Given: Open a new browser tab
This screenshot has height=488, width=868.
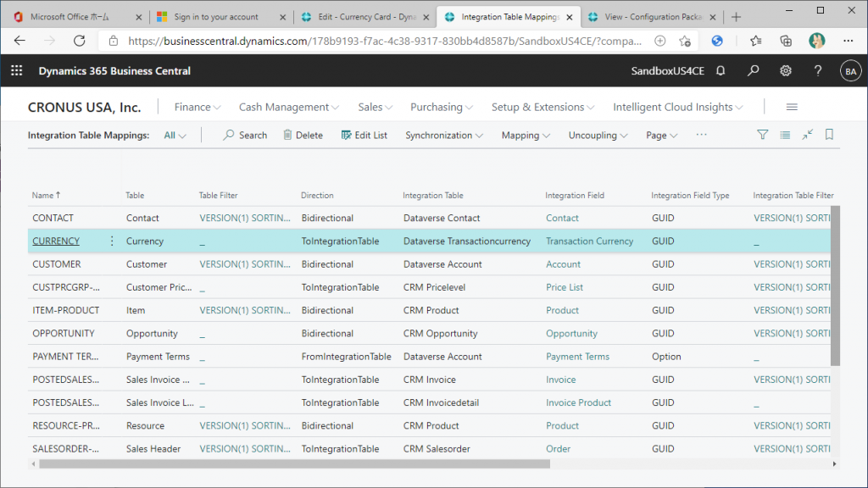Looking at the screenshot, I should [736, 17].
